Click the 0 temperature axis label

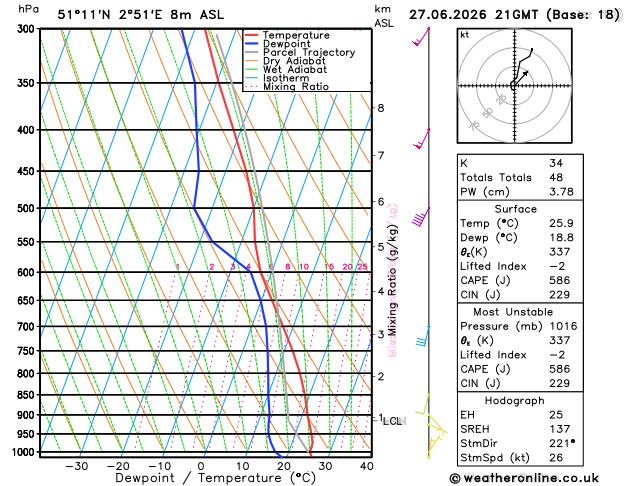click(x=201, y=466)
